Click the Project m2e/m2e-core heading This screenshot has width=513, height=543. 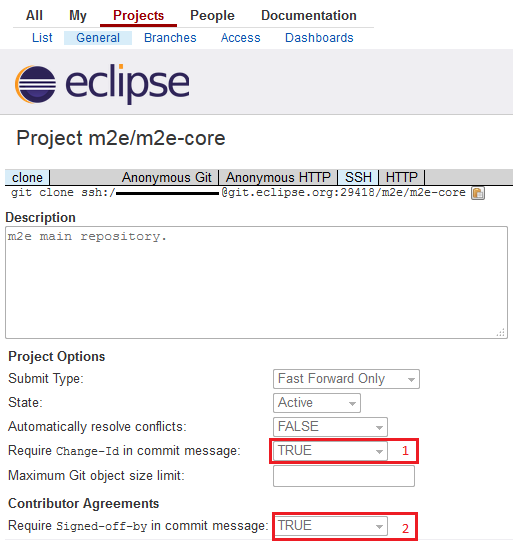[121, 138]
